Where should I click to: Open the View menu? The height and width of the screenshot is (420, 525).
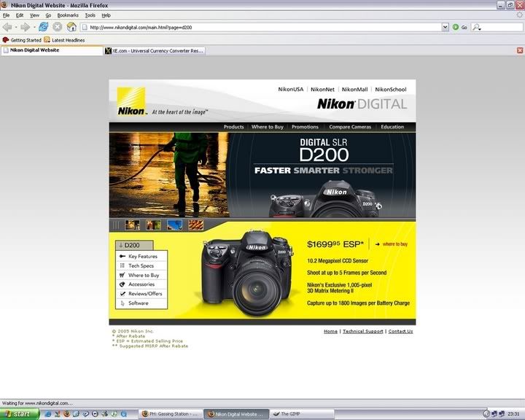34,15
